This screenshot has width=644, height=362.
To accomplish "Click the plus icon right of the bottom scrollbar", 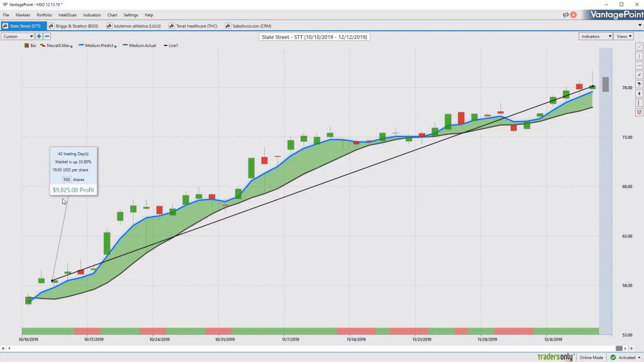I will pos(631,348).
